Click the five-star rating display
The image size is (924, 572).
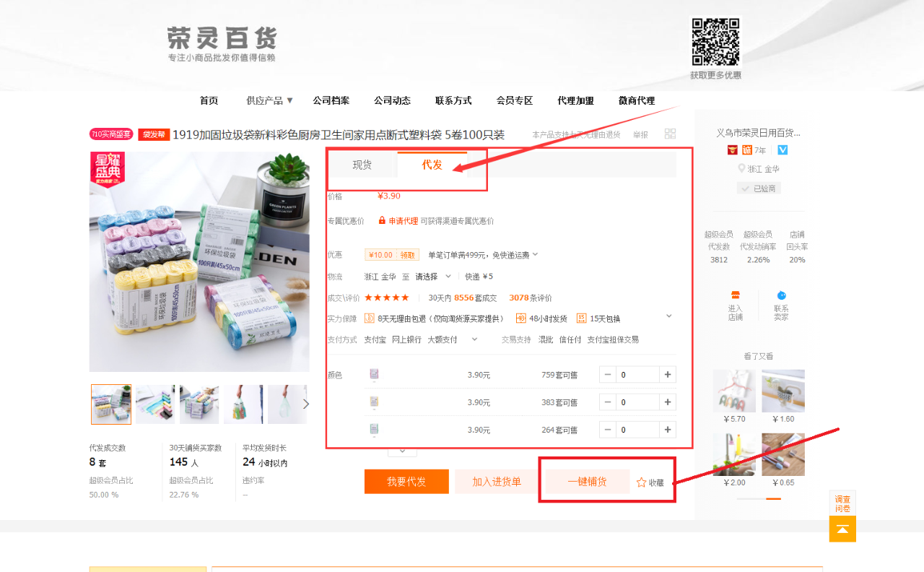click(x=386, y=298)
